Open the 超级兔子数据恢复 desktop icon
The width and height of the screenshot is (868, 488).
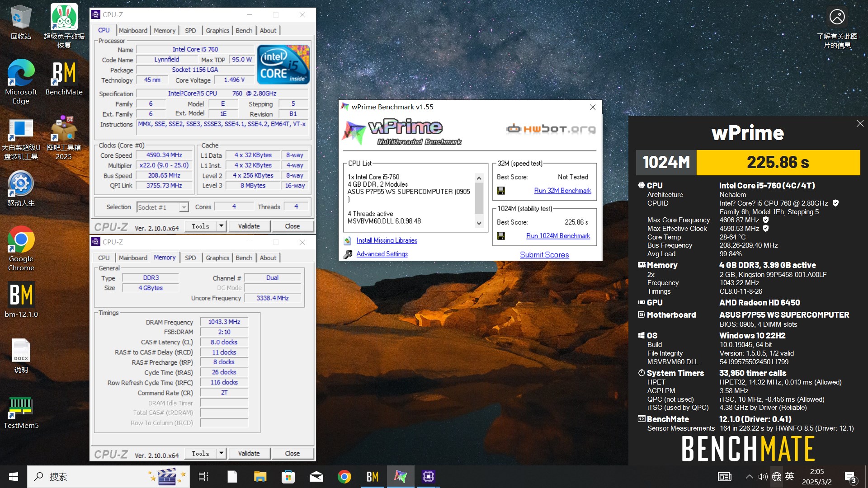pyautogui.click(x=64, y=26)
